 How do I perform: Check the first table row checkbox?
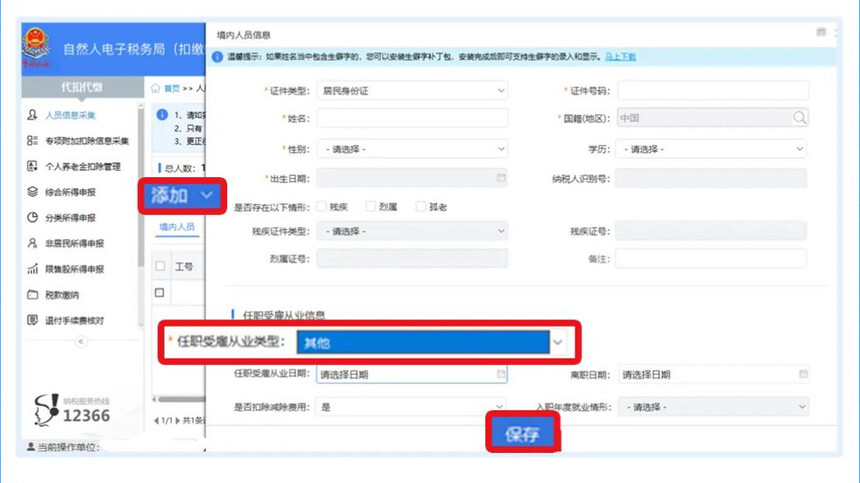160,292
